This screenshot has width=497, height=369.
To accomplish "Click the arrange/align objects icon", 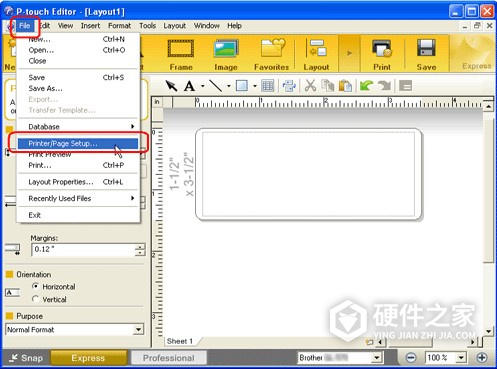I will [289, 86].
